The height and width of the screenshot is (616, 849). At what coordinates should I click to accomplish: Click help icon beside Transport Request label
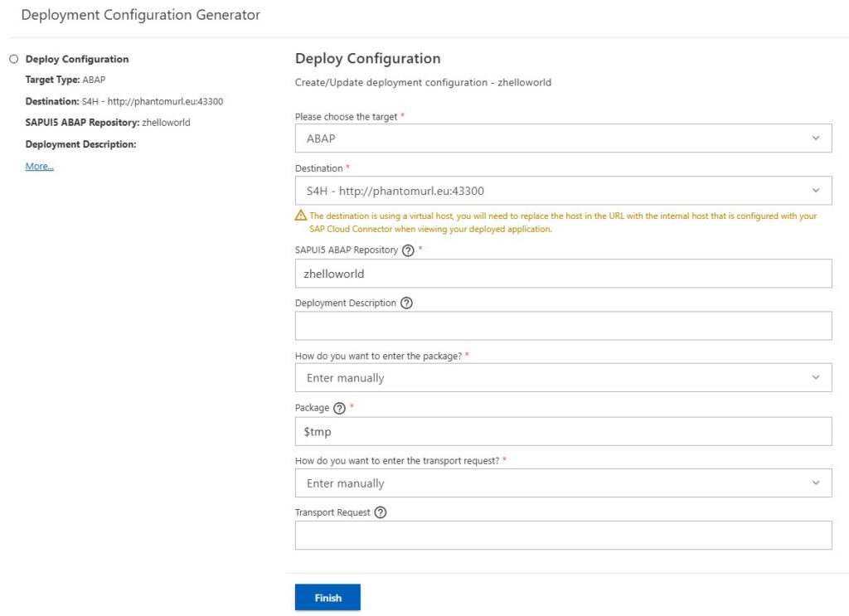381,512
